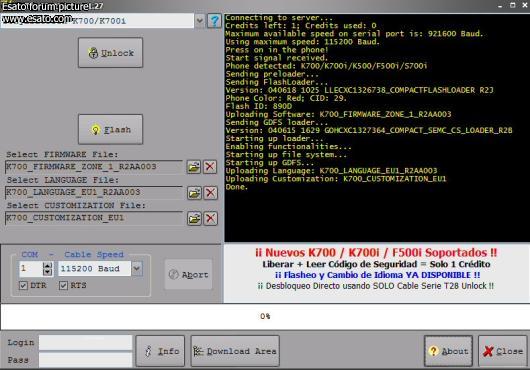This screenshot has width=530, height=370.
Task: Click the Nuevos K700 / K700i / F500i banner
Action: pos(376,253)
